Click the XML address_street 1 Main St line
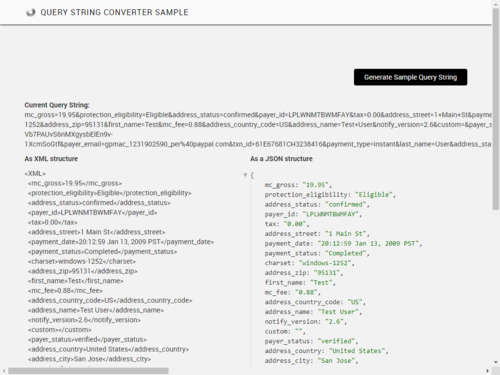The image size is (500, 375). (97, 232)
